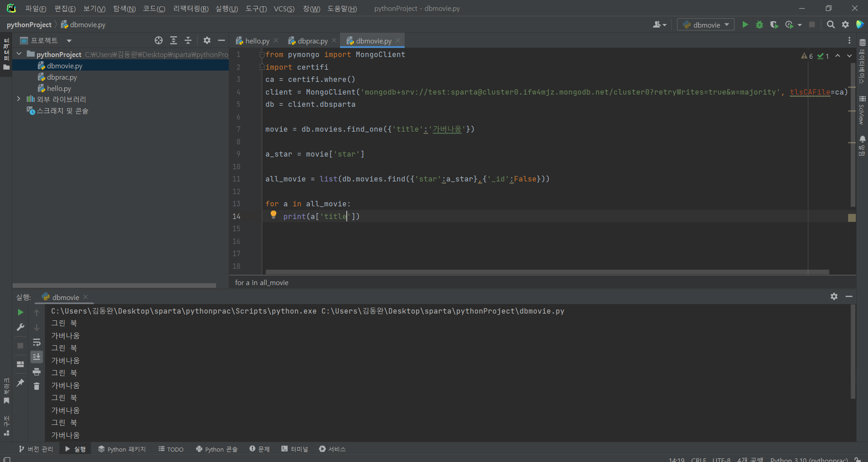Open project panel options gear
The image size is (868, 462).
[x=207, y=40]
